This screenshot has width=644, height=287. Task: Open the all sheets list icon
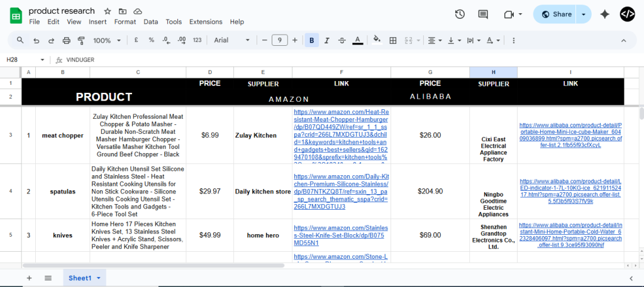click(x=48, y=278)
